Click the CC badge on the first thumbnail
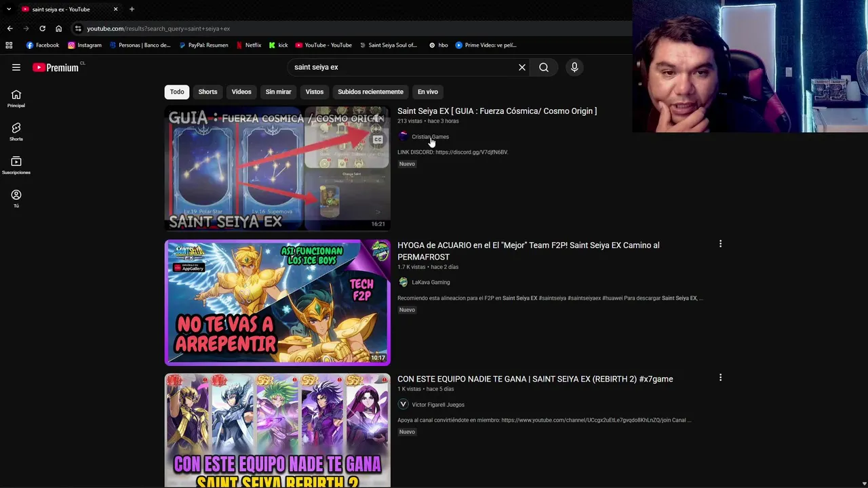The height and width of the screenshot is (488, 868). click(378, 140)
